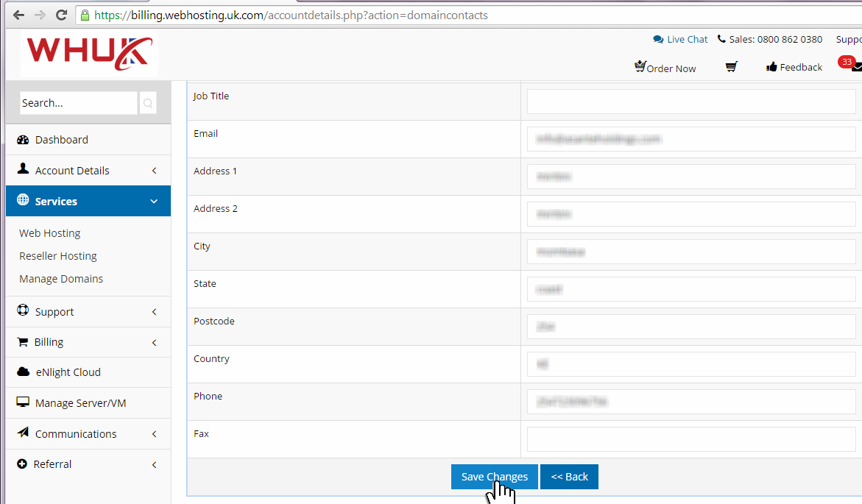Expand the Billing sidebar menu

tap(49, 342)
